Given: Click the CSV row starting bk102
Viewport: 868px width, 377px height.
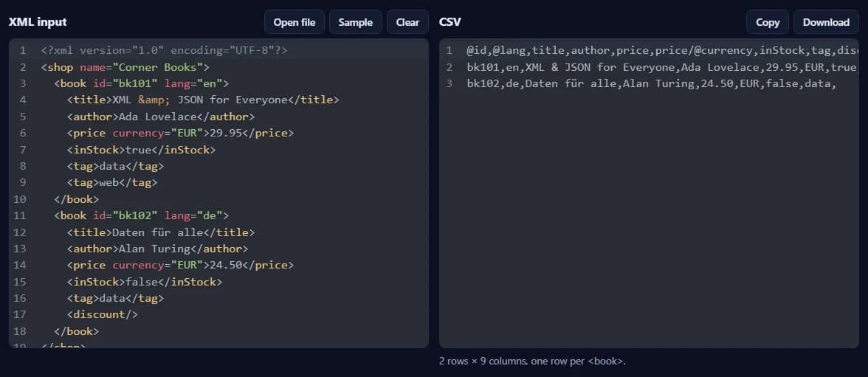Looking at the screenshot, I should pyautogui.click(x=651, y=83).
